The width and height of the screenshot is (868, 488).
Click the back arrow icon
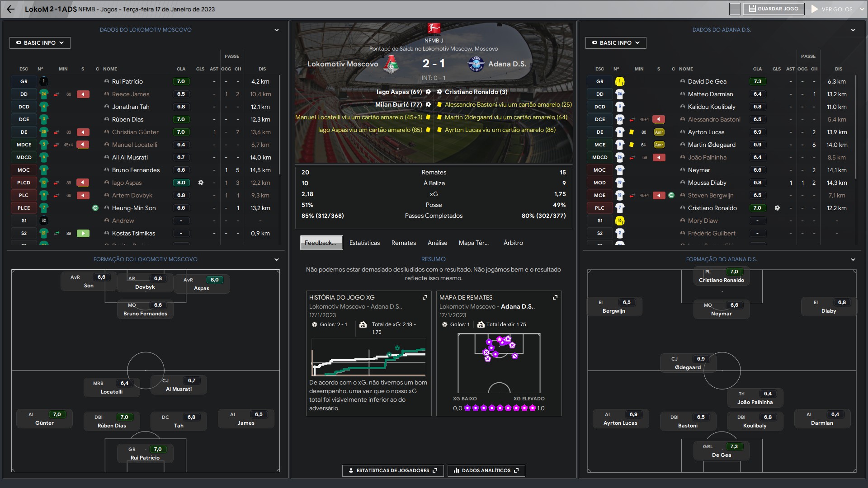11,9
